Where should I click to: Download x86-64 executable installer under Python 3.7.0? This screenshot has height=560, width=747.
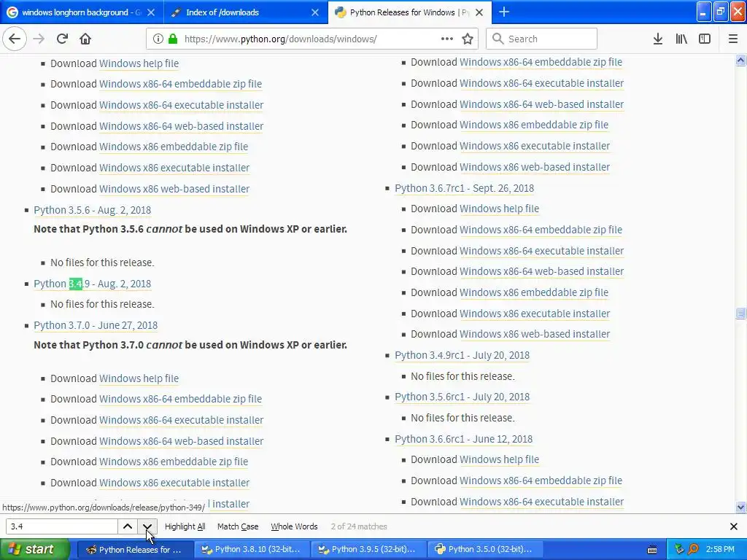(181, 420)
